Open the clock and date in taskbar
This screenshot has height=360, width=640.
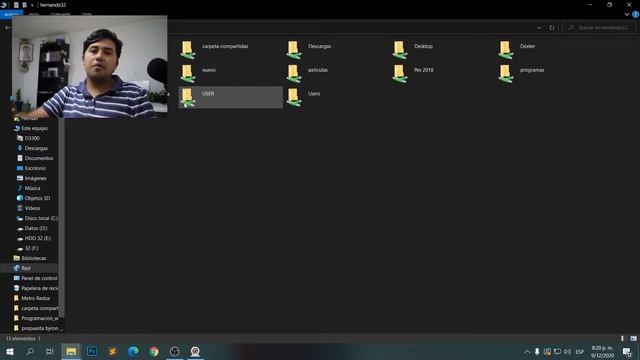click(x=602, y=351)
